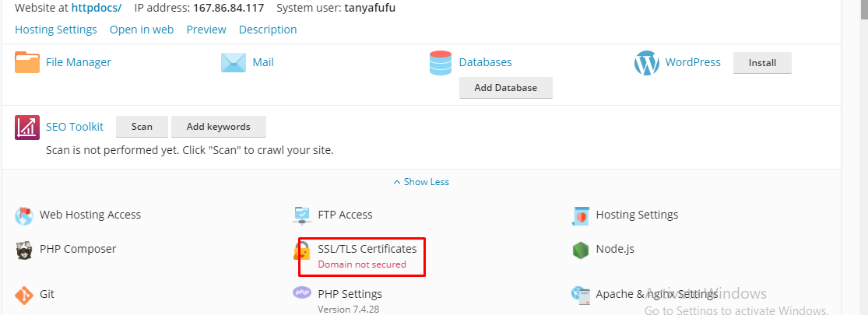Open the Hosting Settings link at top

click(x=56, y=30)
